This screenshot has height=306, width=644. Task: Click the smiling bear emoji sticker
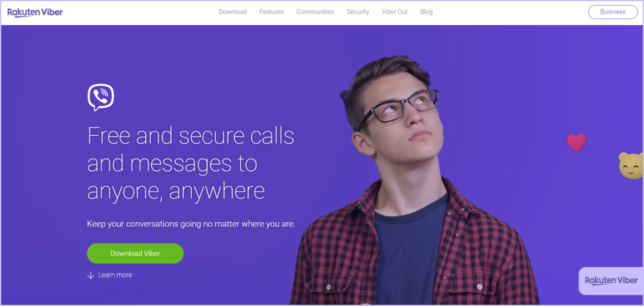(x=631, y=166)
